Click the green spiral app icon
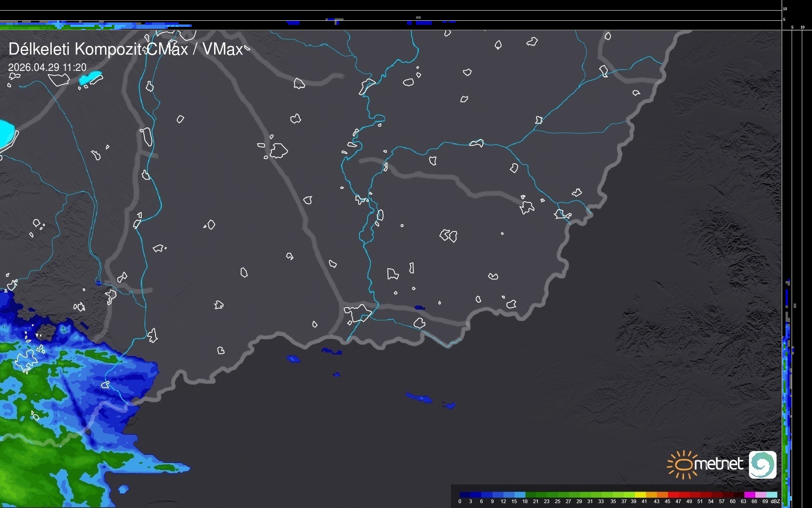This screenshot has height=508, width=812. pos(762,464)
